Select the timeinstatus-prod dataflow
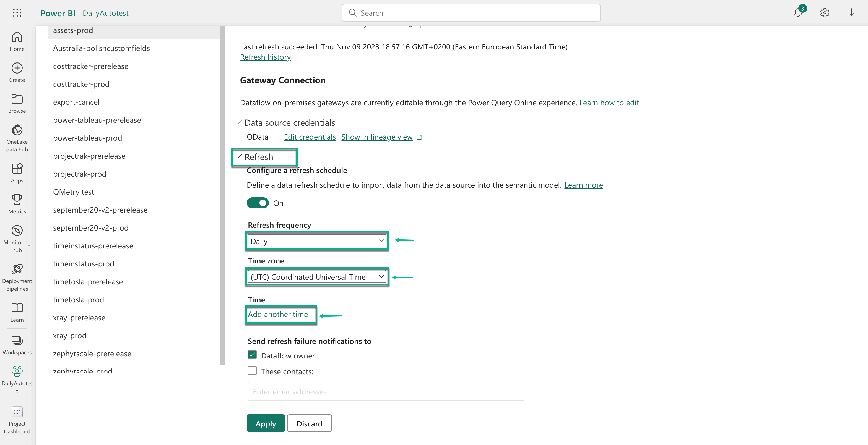Image resolution: width=868 pixels, height=445 pixels. pos(84,264)
